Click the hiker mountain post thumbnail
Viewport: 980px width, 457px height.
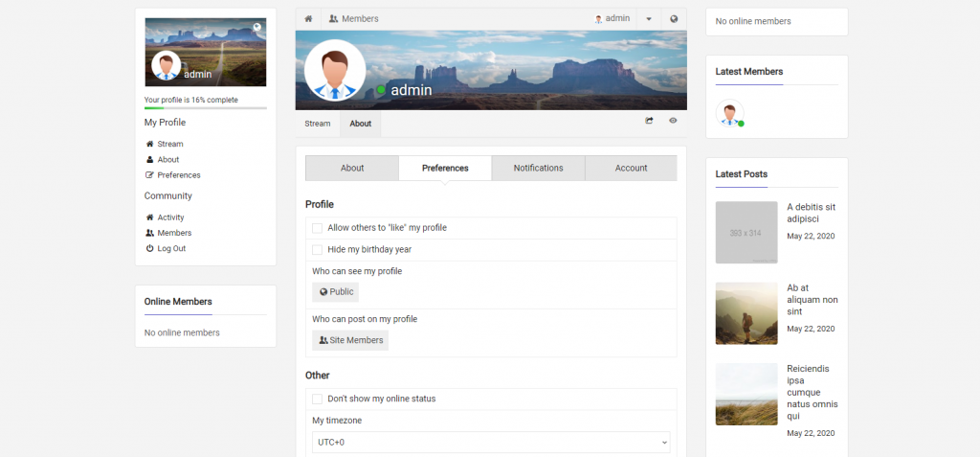tap(746, 313)
